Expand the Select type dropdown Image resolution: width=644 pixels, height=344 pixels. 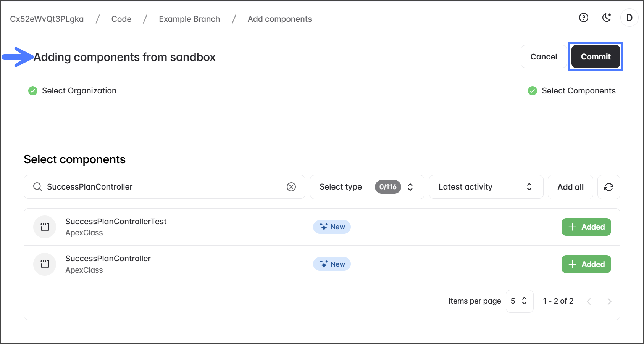tap(366, 187)
